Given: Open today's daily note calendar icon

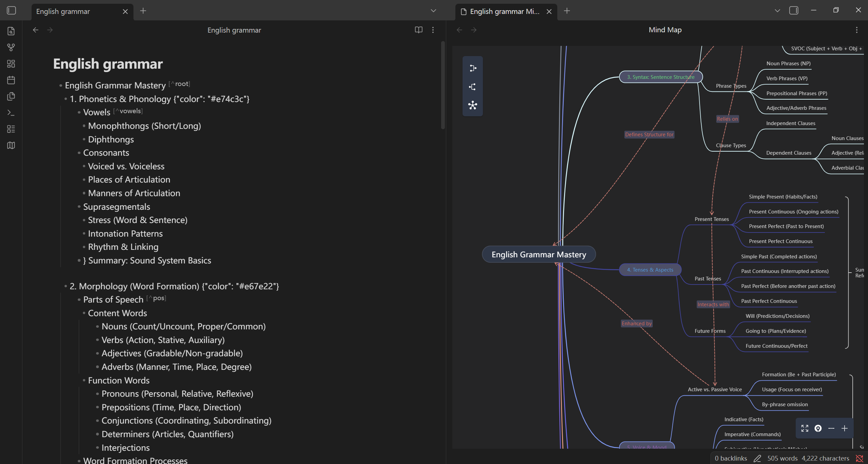Looking at the screenshot, I should [11, 80].
